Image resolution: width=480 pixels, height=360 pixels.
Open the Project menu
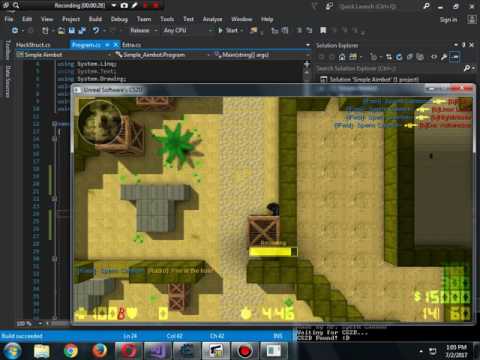pyautogui.click(x=71, y=19)
